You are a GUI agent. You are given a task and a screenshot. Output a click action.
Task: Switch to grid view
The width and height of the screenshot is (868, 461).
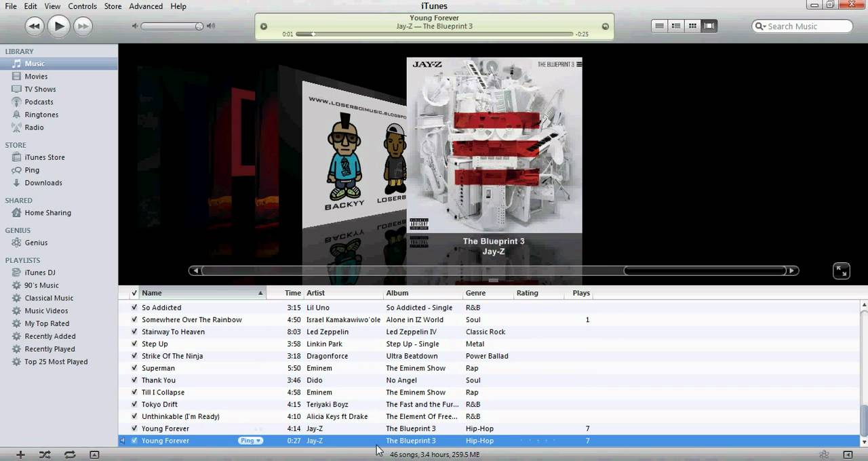(x=692, y=26)
